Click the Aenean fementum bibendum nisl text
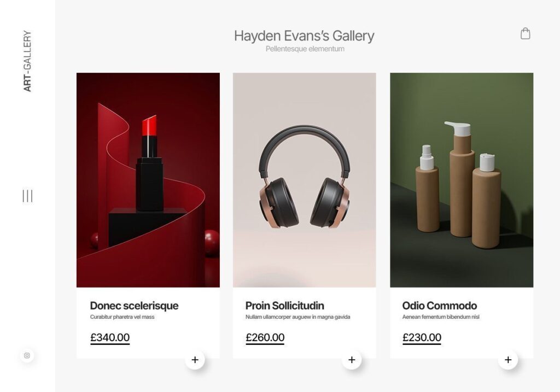 coord(441,317)
